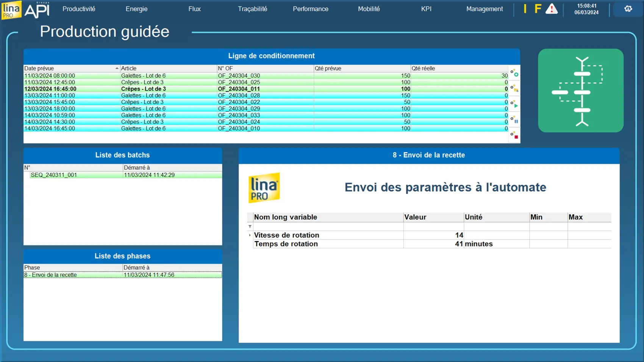
Task: Click the green grafcet flowchart tile
Action: point(580,90)
